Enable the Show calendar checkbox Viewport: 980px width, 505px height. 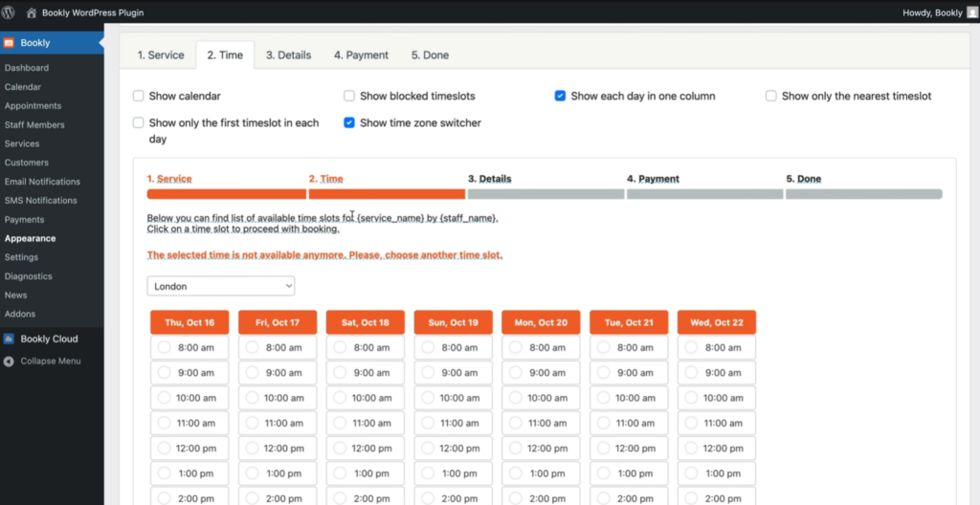tap(138, 97)
